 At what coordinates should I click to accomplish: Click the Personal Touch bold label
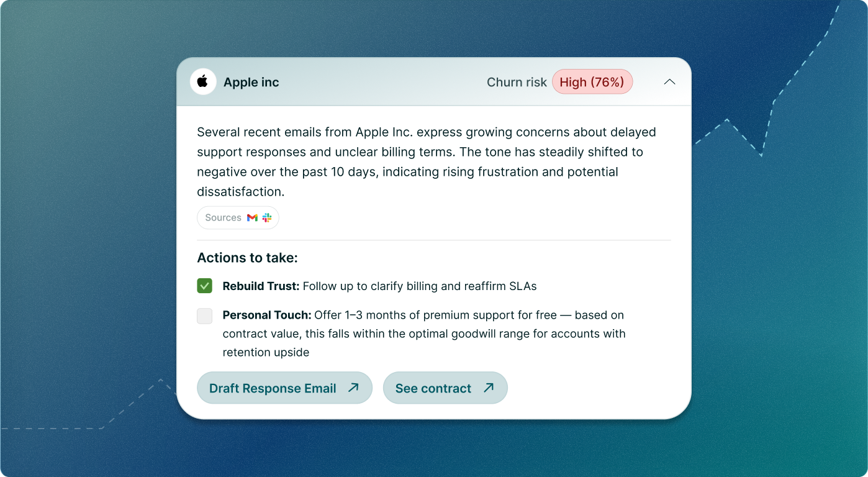[267, 315]
